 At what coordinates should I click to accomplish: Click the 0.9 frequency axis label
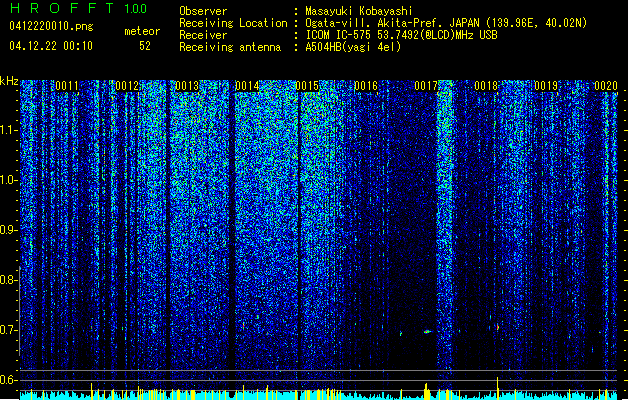pos(8,230)
